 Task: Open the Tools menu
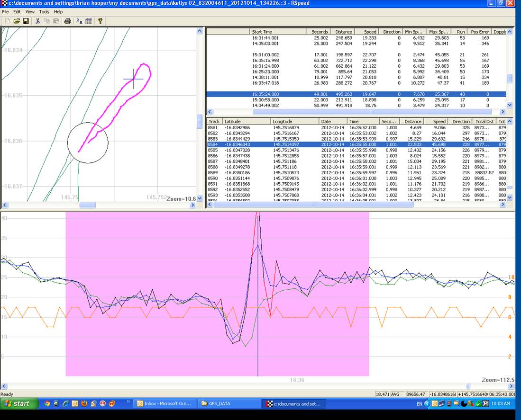point(44,12)
